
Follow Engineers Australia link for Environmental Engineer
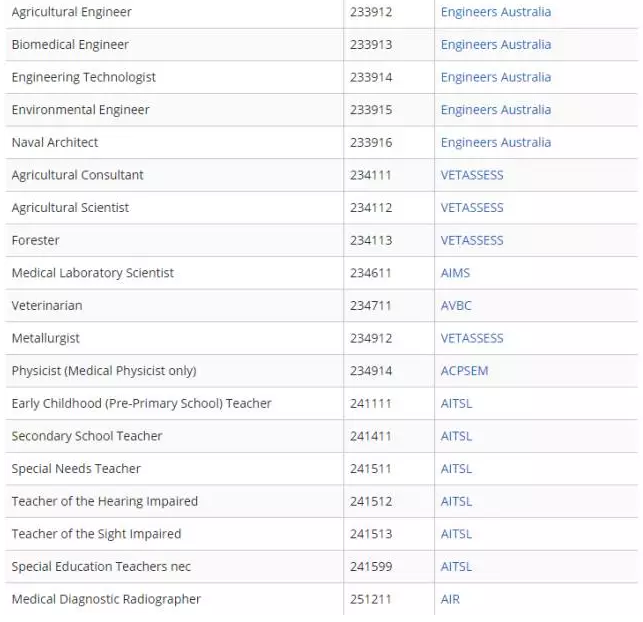[495, 110]
